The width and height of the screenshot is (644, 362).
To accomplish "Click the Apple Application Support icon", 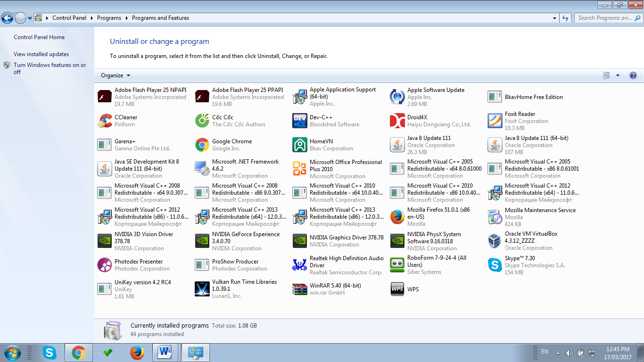I will 299,97.
